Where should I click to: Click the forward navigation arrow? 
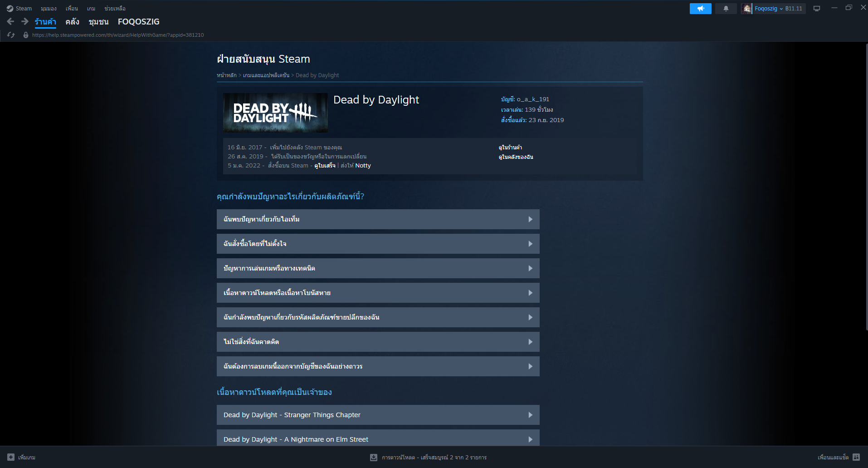pyautogui.click(x=25, y=21)
